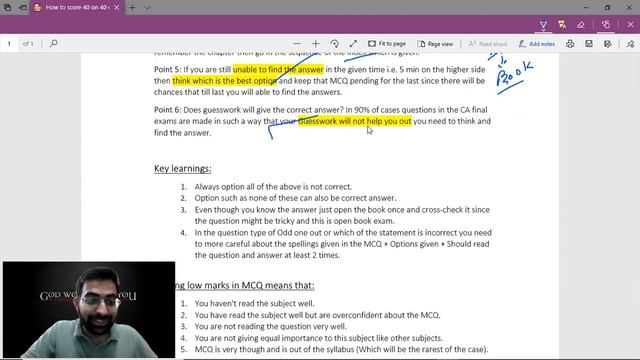Show tabs you've set aside
Viewport: 640px width, 360px height.
pos(7,7)
